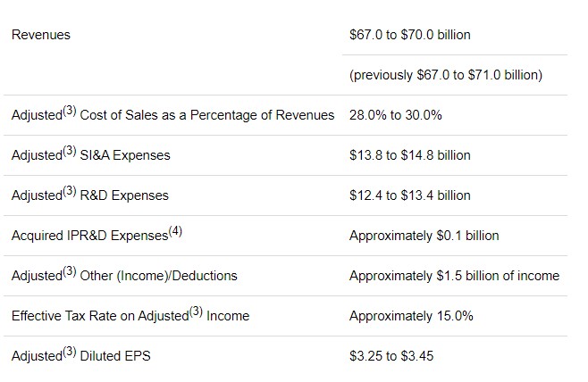
Task: Select the Adjusted Other (Income)/Deductions label
Action: (x=124, y=276)
